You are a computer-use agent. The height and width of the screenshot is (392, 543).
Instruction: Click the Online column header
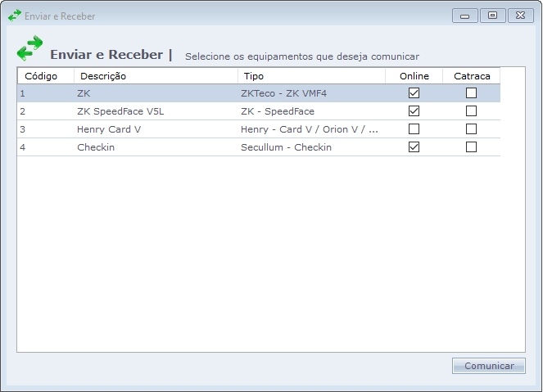pyautogui.click(x=414, y=76)
